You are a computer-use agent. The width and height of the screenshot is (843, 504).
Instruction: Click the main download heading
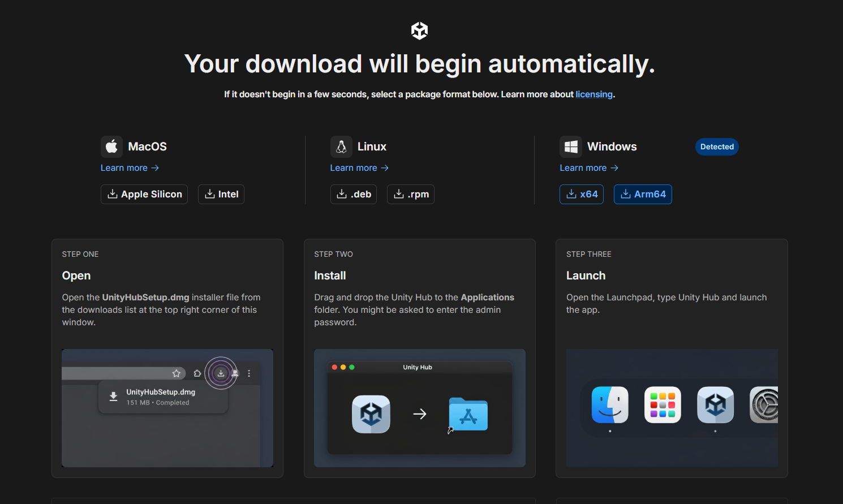tap(420, 63)
